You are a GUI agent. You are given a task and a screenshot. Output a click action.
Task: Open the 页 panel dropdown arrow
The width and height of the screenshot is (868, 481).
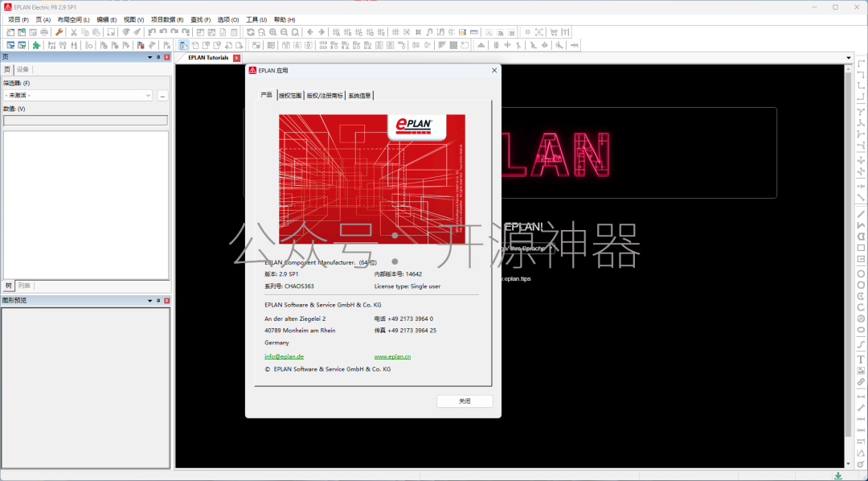click(x=149, y=57)
